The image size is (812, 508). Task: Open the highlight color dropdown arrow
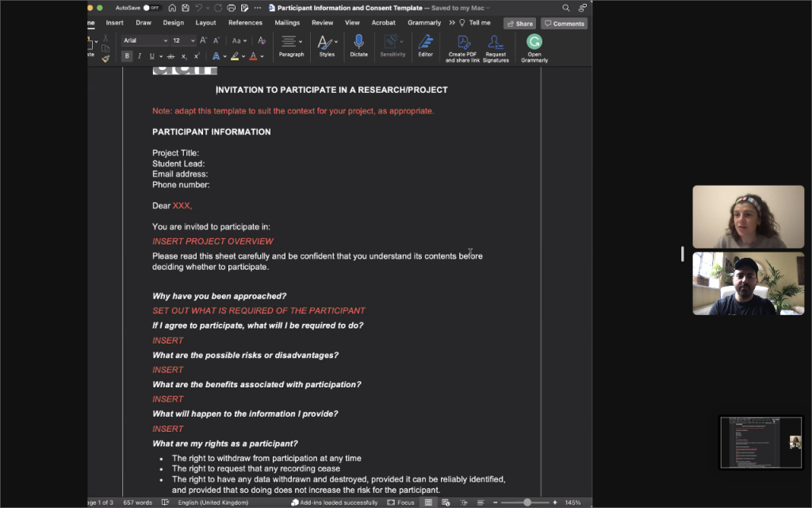[x=243, y=56]
